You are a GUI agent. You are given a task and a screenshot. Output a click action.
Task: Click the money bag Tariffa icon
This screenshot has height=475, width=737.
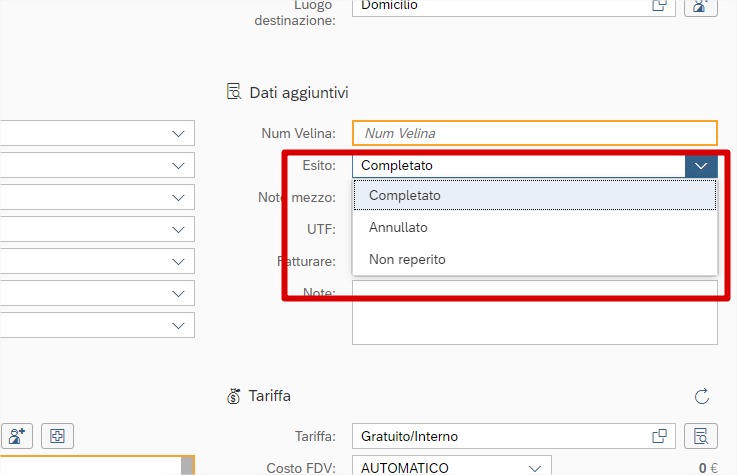click(x=234, y=396)
